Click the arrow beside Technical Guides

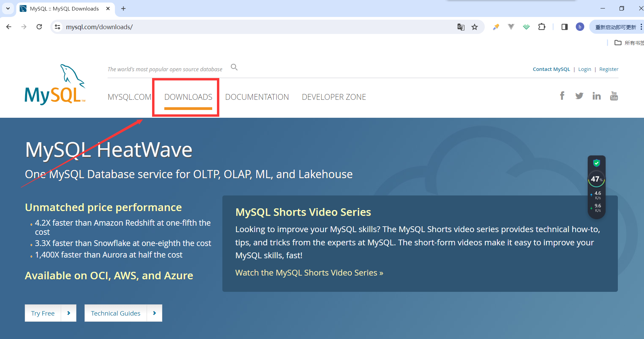click(x=154, y=313)
